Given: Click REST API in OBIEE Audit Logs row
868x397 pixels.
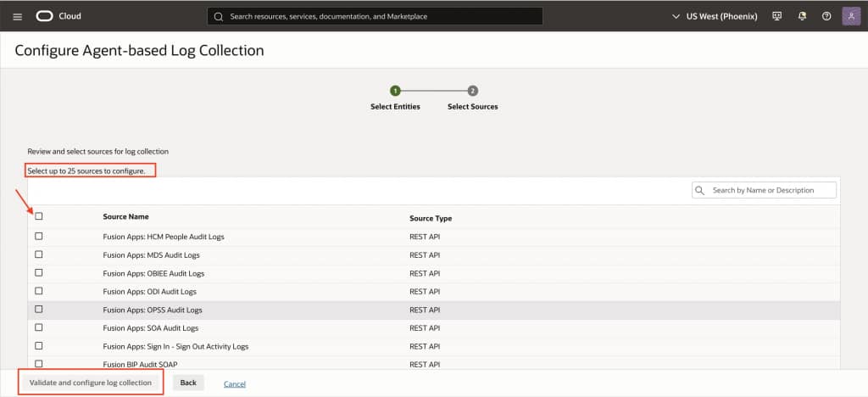Looking at the screenshot, I should click(425, 273).
